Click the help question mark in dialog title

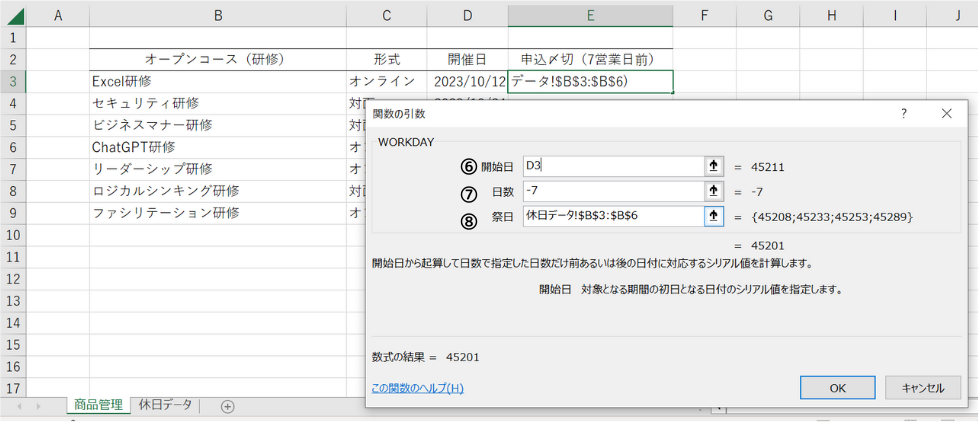903,114
